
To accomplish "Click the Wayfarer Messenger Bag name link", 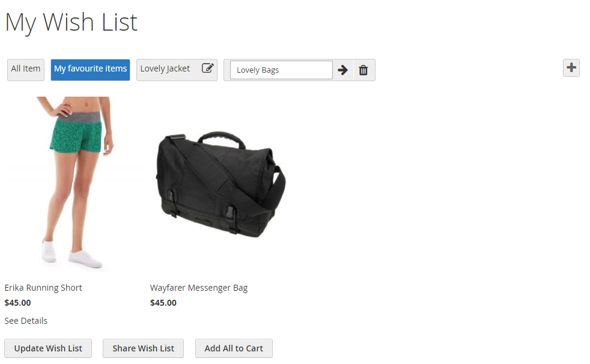I will click(x=199, y=288).
